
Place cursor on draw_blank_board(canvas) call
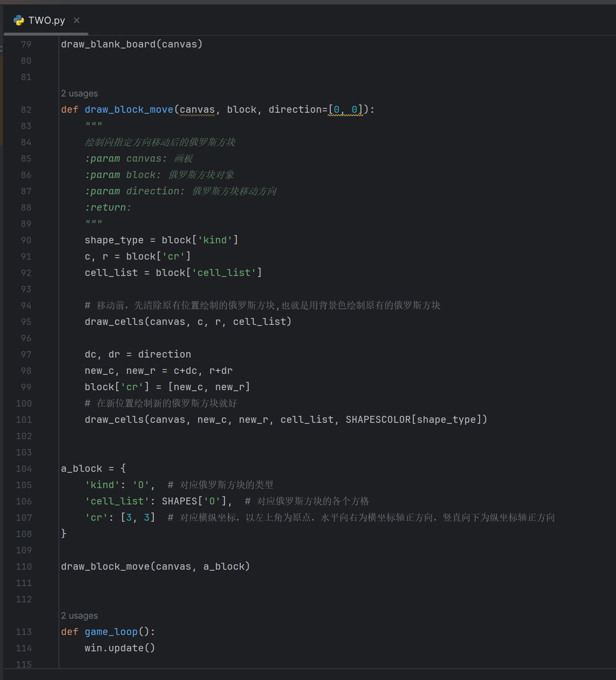pyautogui.click(x=132, y=44)
